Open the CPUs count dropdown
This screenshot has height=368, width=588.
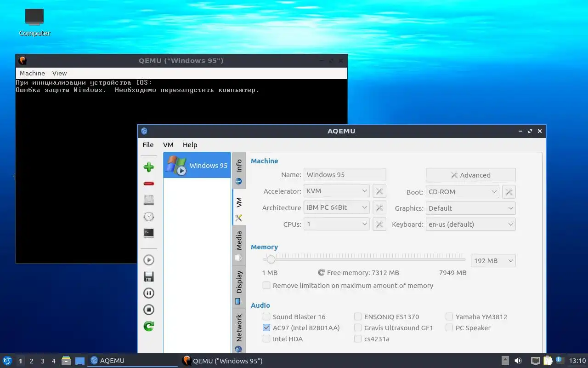tap(336, 224)
